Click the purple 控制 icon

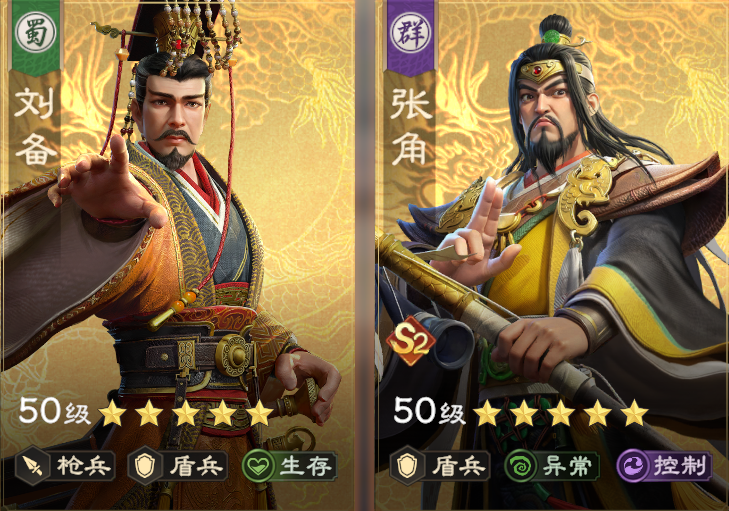click(633, 465)
